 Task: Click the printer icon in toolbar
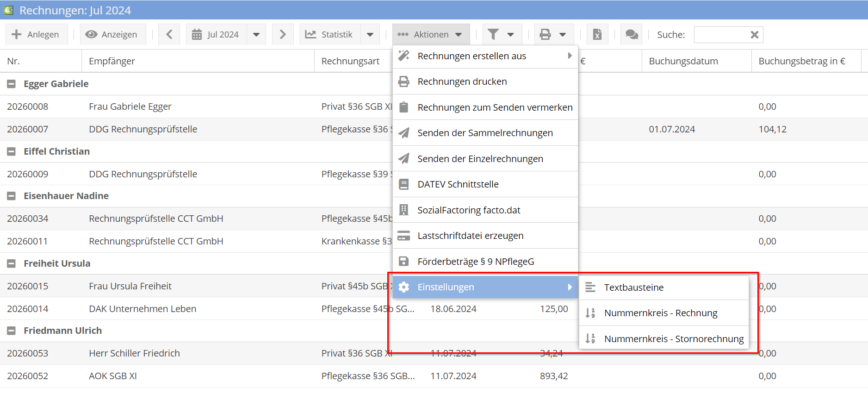(546, 35)
